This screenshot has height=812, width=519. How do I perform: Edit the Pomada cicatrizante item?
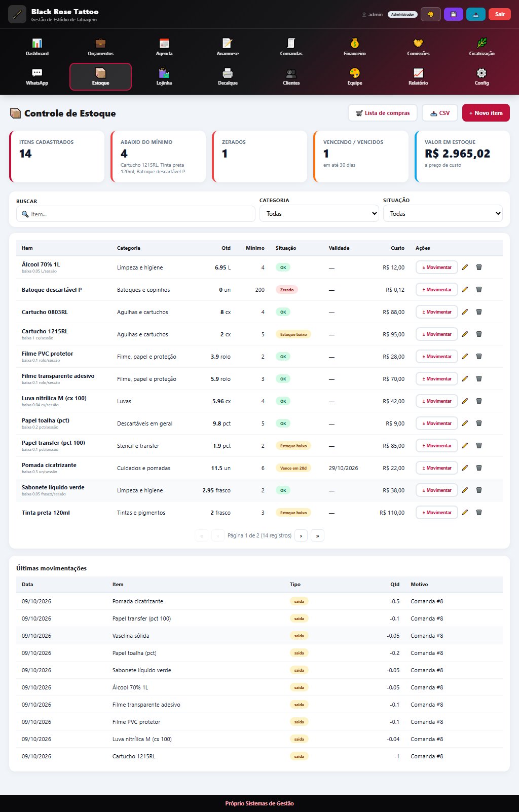pyautogui.click(x=465, y=468)
